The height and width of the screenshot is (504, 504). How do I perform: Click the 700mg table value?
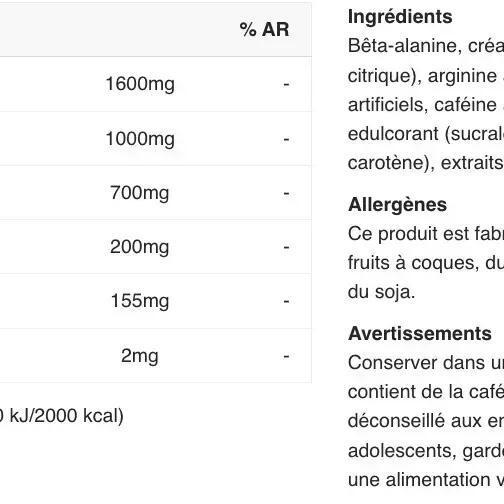(x=140, y=193)
